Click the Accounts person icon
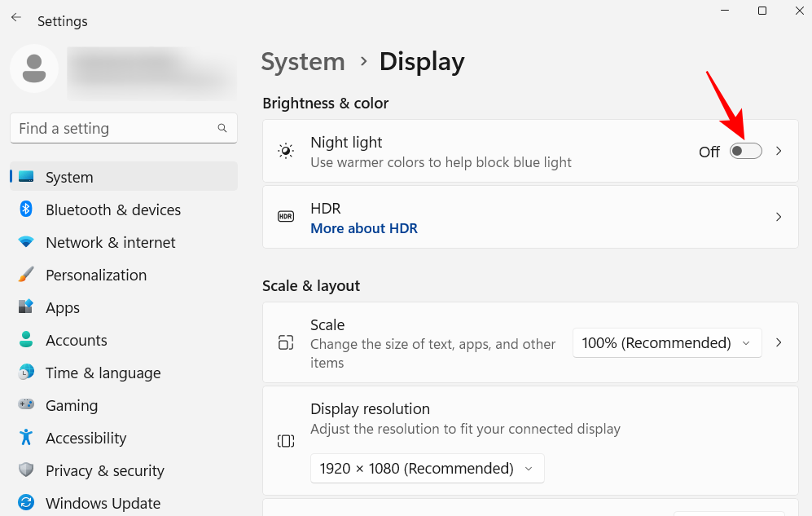The width and height of the screenshot is (812, 516). point(26,340)
